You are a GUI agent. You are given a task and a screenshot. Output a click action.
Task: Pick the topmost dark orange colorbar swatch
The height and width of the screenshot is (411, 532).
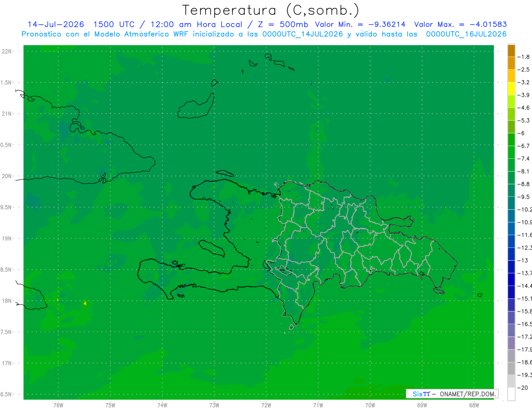(x=511, y=51)
